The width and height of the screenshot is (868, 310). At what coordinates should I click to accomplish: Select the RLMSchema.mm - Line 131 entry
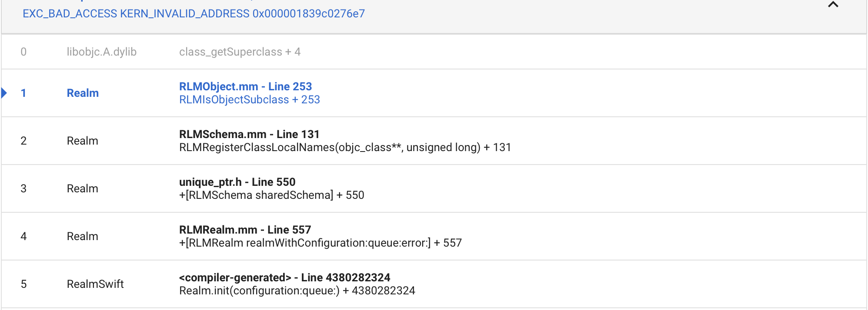click(249, 134)
